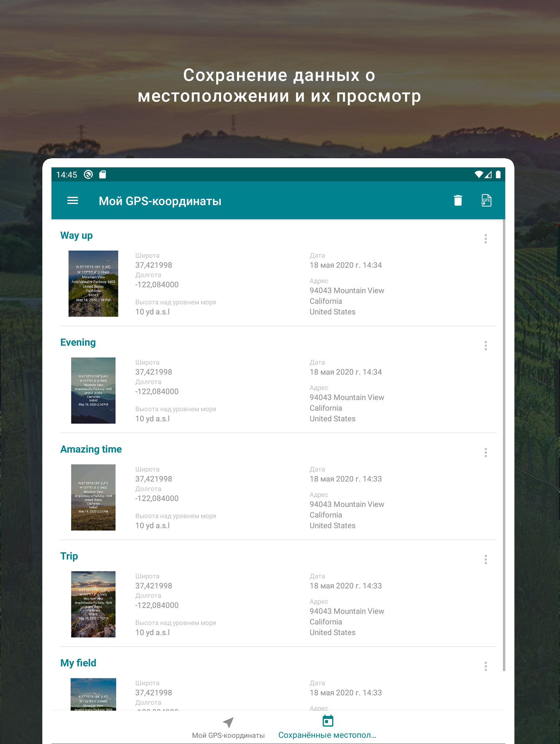Tap Wi-Fi icon in status bar
The height and width of the screenshot is (744, 560).
point(479,175)
